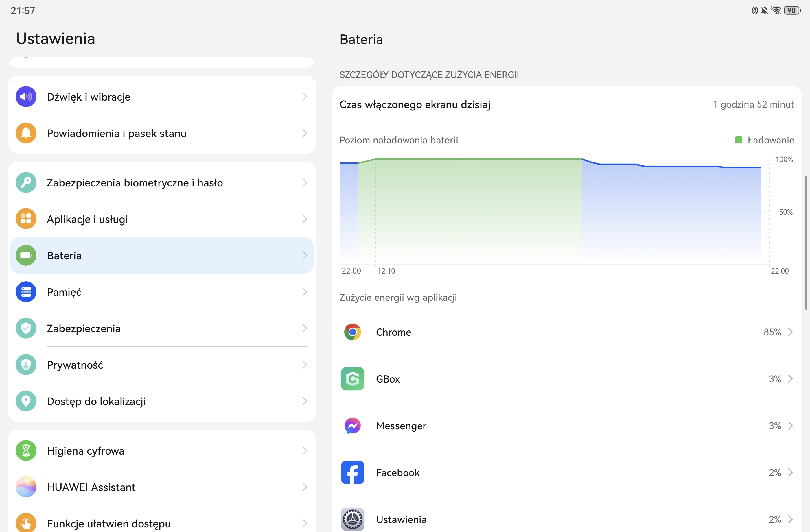Open HUAWEI Assistant settings label
810x532 pixels.
tap(91, 487)
